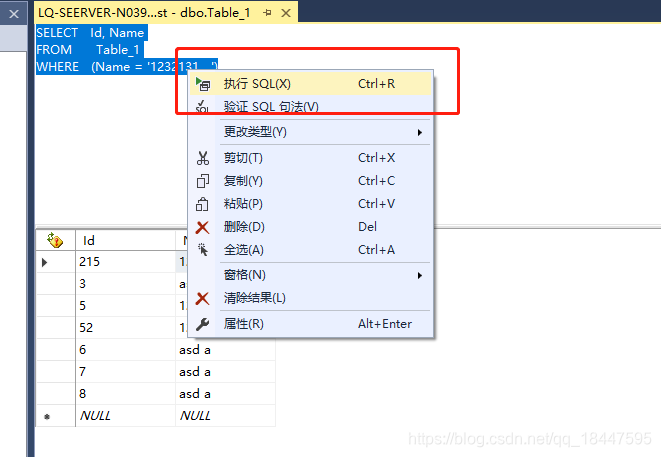
Task: Expand the 窗格 submenu arrow
Action: coord(419,275)
